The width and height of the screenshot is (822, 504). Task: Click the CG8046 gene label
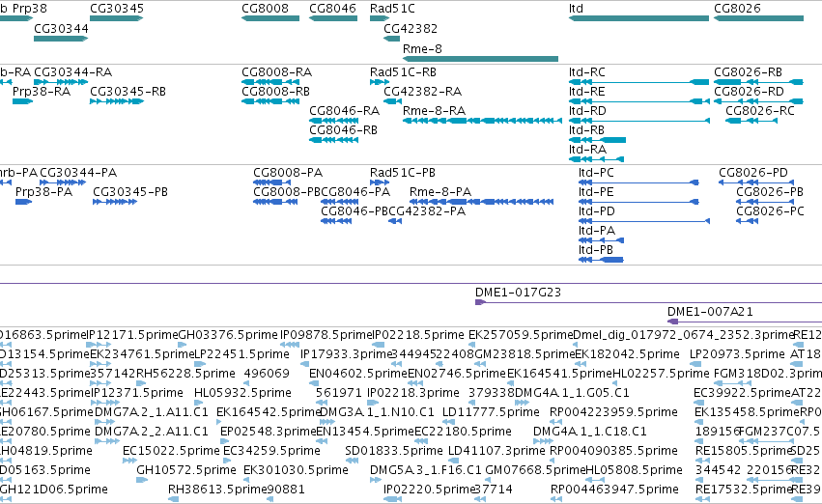(x=332, y=9)
